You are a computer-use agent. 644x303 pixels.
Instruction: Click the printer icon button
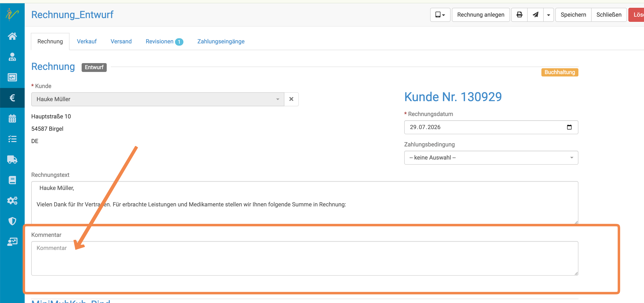[519, 15]
